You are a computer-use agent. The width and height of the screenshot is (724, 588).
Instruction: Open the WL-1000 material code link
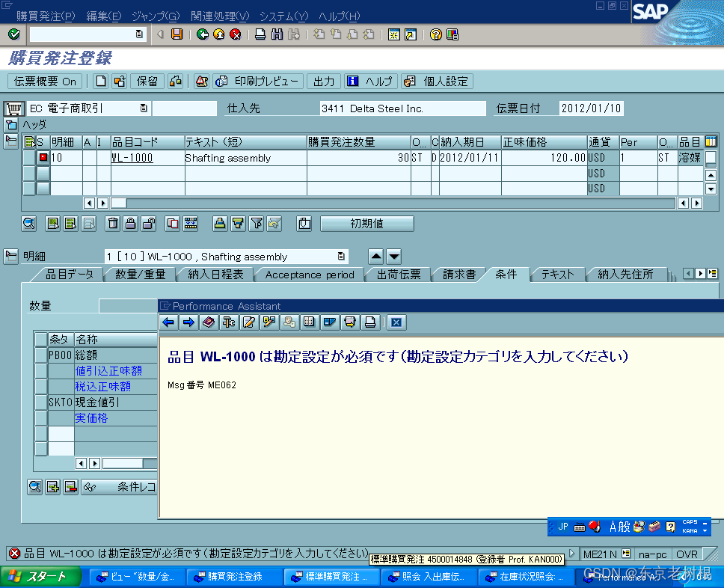[132, 158]
